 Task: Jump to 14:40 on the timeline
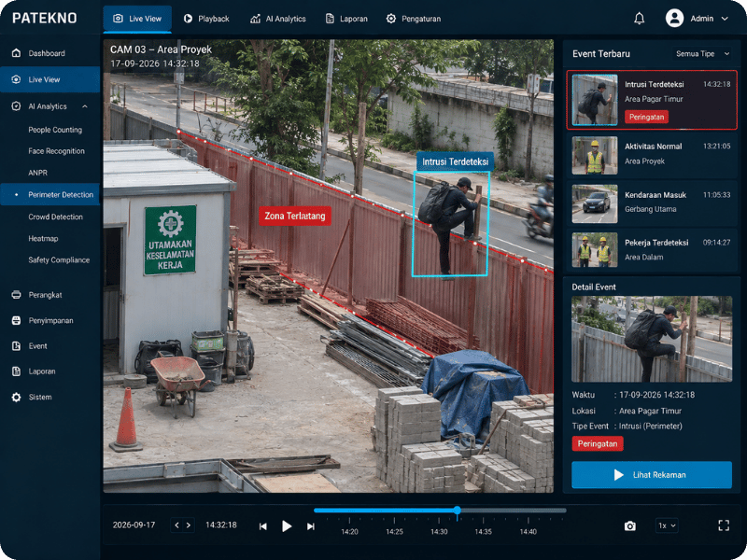[528, 531]
